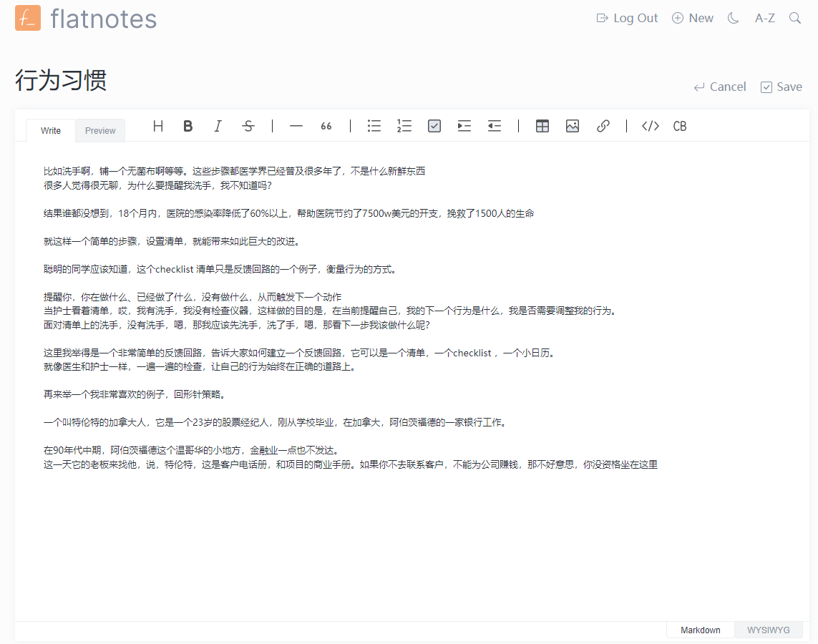Image resolution: width=818 pixels, height=644 pixels.
Task: Create a numbered list
Action: click(404, 126)
